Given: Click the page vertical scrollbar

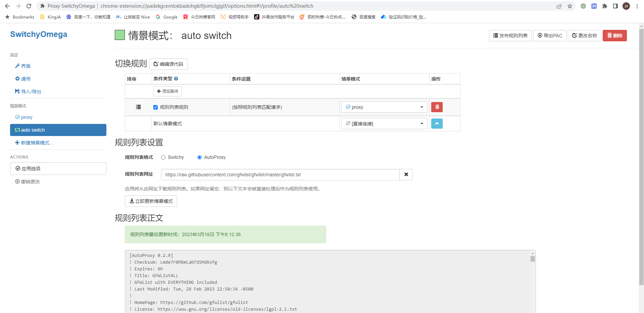Looking at the screenshot, I should [641, 157].
